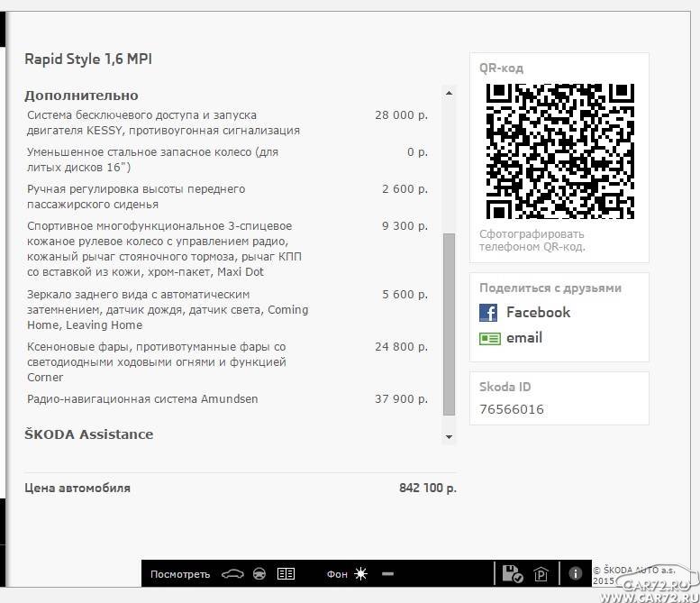Click the 28 000 р. price
Image resolution: width=700 pixels, height=603 pixels.
click(x=401, y=115)
